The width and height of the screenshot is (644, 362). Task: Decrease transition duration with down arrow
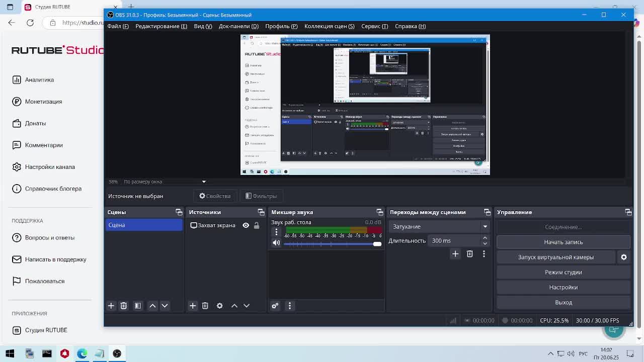[485, 243]
